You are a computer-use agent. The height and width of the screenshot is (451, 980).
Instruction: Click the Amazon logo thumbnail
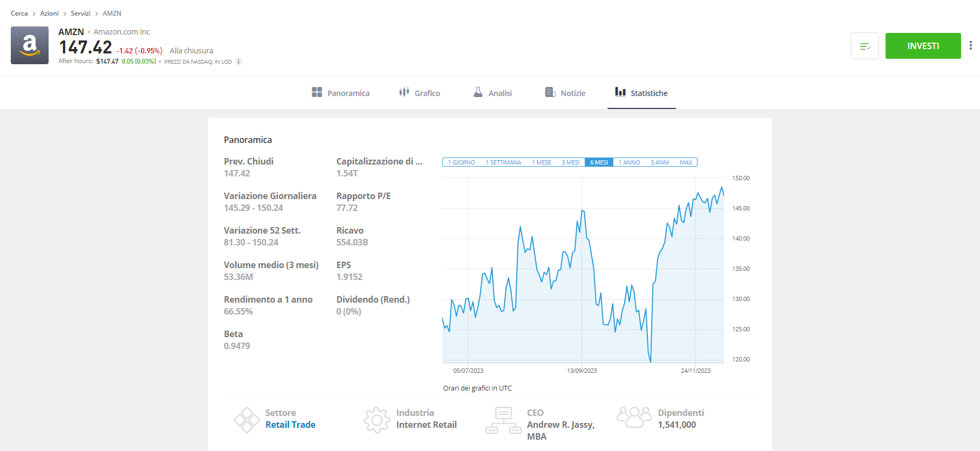point(30,45)
